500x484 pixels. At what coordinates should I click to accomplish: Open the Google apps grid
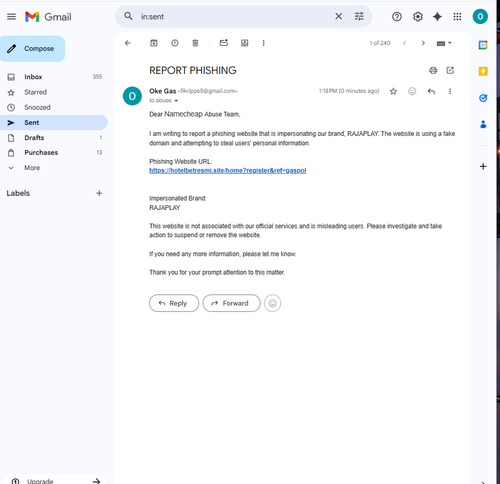point(457,16)
